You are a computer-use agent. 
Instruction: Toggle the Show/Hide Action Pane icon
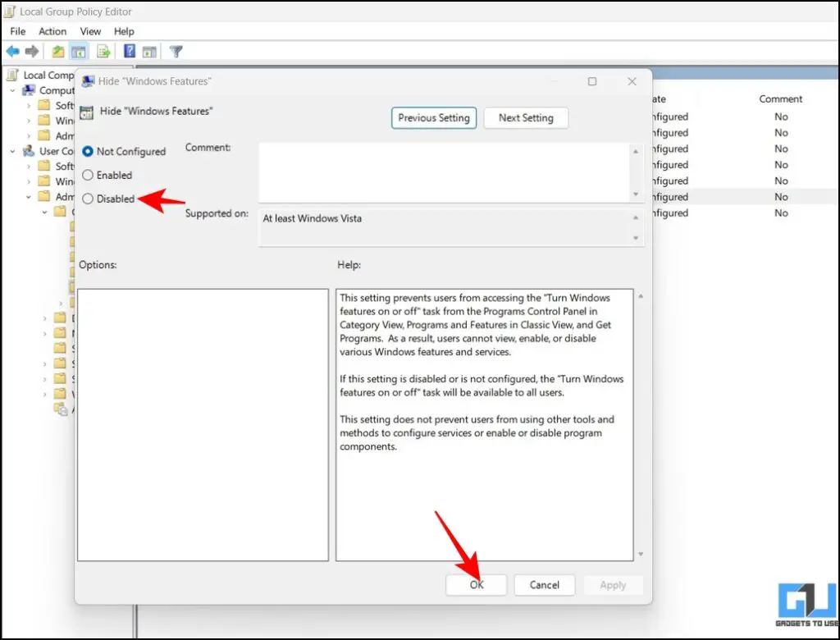149,51
